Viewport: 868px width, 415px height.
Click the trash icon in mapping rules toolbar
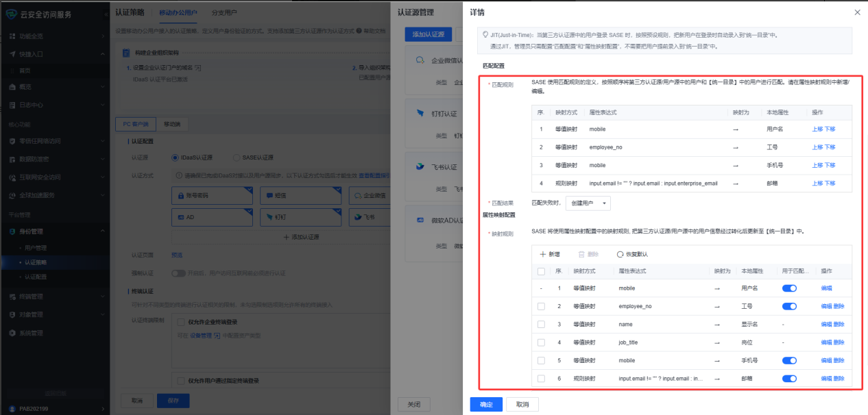pos(581,254)
